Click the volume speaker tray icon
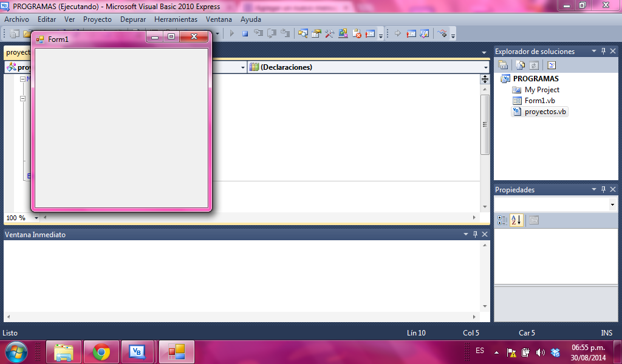Viewport: 622px width, 364px height. point(540,352)
